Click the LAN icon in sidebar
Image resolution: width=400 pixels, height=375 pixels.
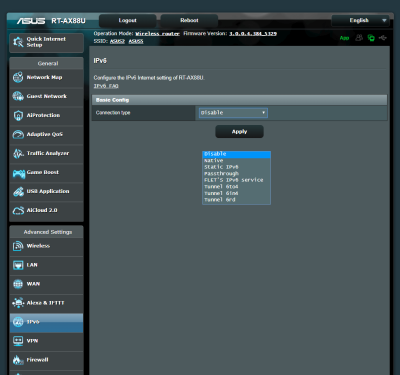coord(18,265)
